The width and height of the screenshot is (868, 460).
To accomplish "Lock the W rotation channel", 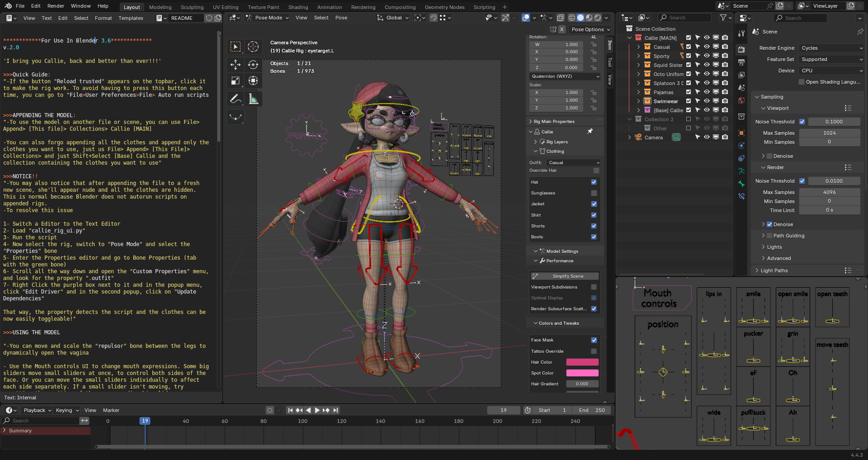I will tap(594, 44).
